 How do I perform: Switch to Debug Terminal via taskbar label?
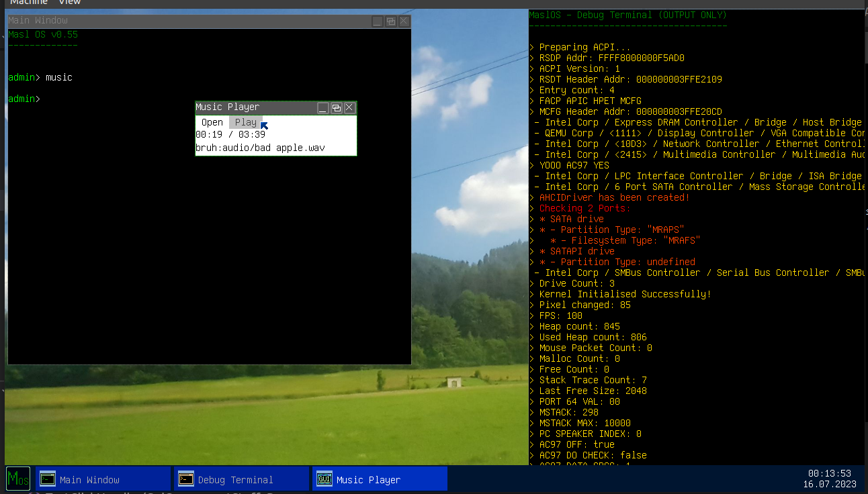(235, 480)
